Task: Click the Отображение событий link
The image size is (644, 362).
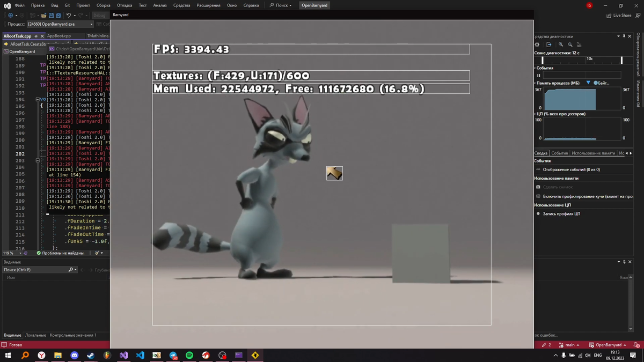Action: coord(571,169)
